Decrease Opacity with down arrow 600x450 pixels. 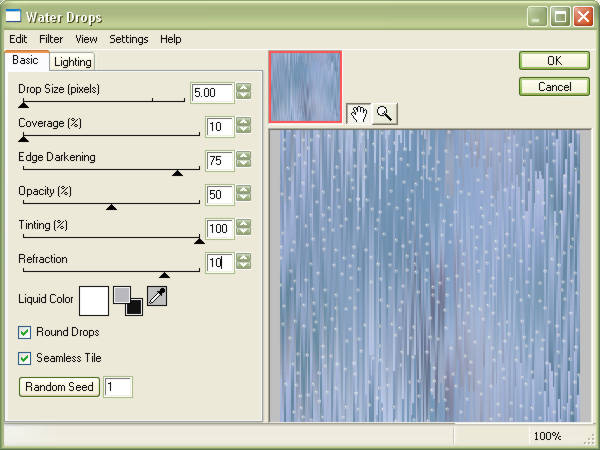tap(244, 197)
